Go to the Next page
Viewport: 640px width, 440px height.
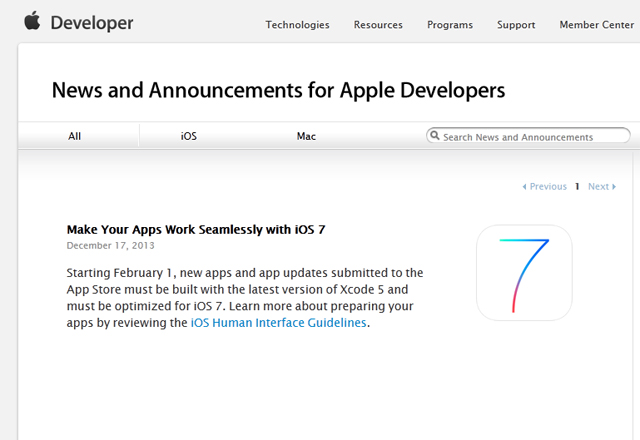point(602,187)
